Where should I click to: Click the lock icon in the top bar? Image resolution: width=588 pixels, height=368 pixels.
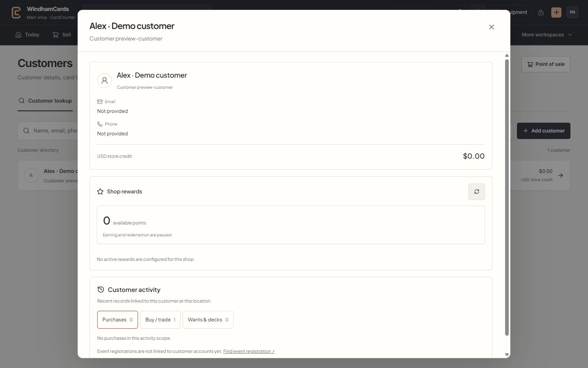tap(541, 12)
